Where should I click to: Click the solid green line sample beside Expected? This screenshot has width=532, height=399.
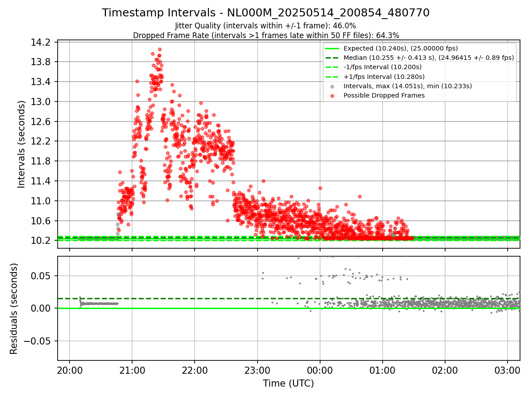pyautogui.click(x=332, y=48)
